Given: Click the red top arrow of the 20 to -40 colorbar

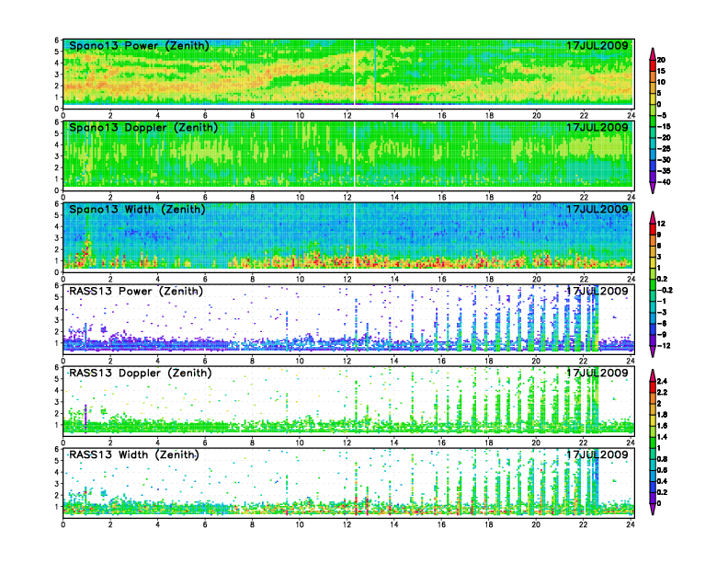Looking at the screenshot, I should [x=653, y=53].
